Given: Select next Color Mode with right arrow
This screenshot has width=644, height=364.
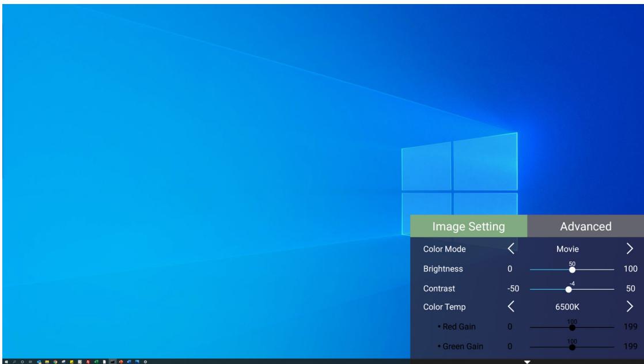Looking at the screenshot, I should [x=630, y=249].
